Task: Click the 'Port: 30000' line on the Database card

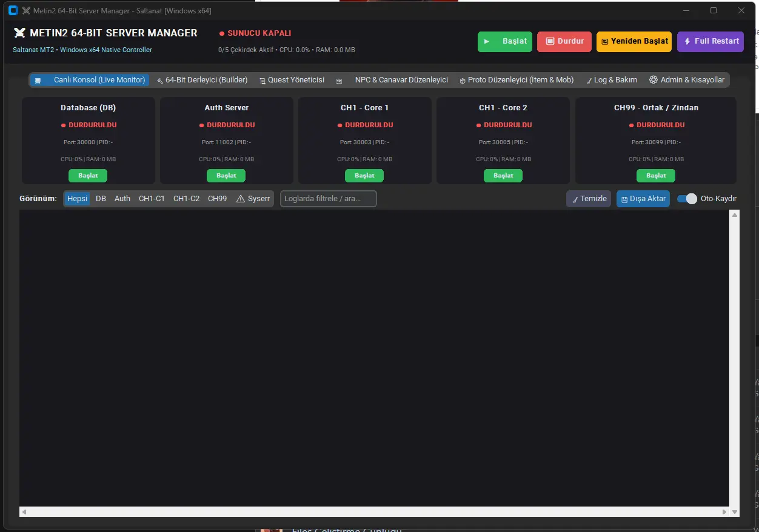Action: point(88,142)
